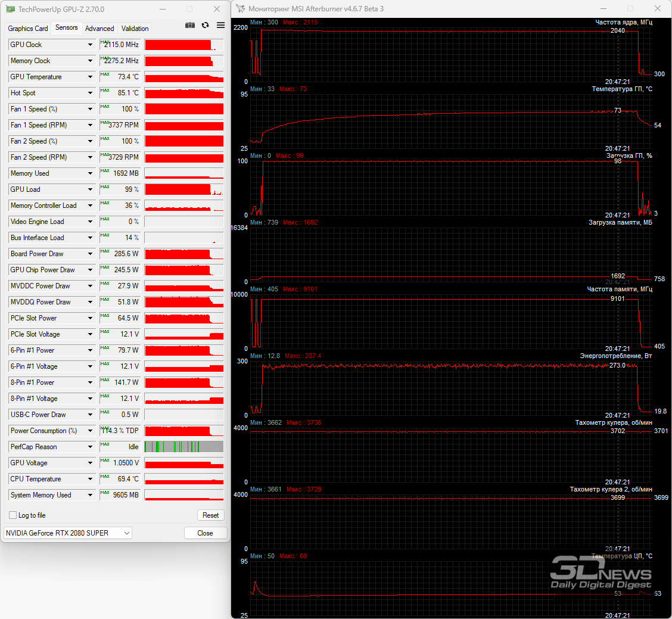
Task: Open the Advanced tab
Action: (99, 28)
